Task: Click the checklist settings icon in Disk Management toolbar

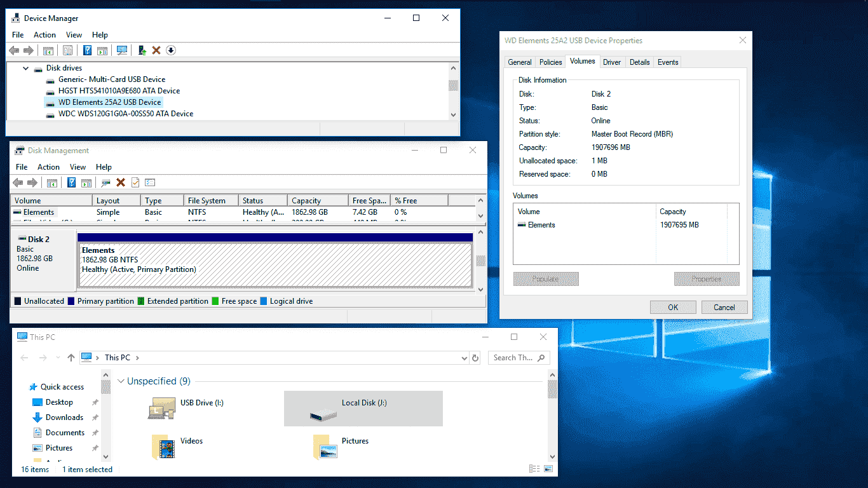Action: 150,182
